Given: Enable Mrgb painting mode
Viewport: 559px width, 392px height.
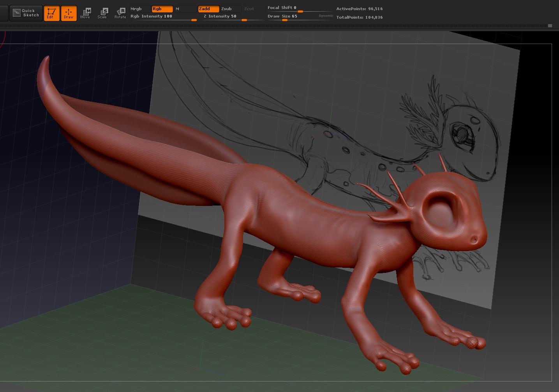Looking at the screenshot, I should [140, 9].
